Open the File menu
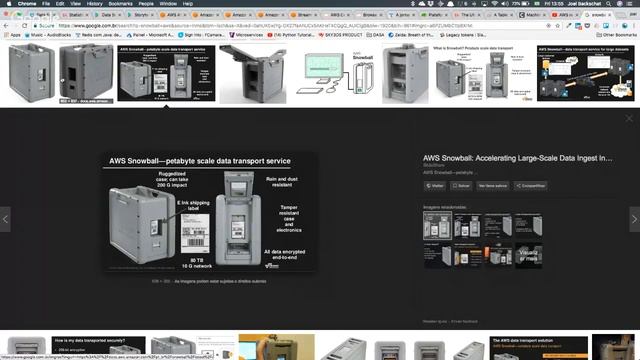 coord(46,4)
